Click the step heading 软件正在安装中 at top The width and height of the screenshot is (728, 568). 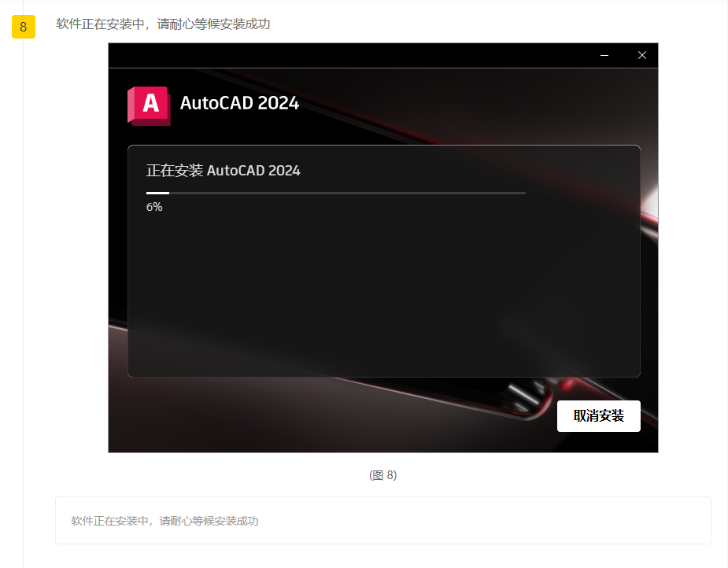coord(163,24)
